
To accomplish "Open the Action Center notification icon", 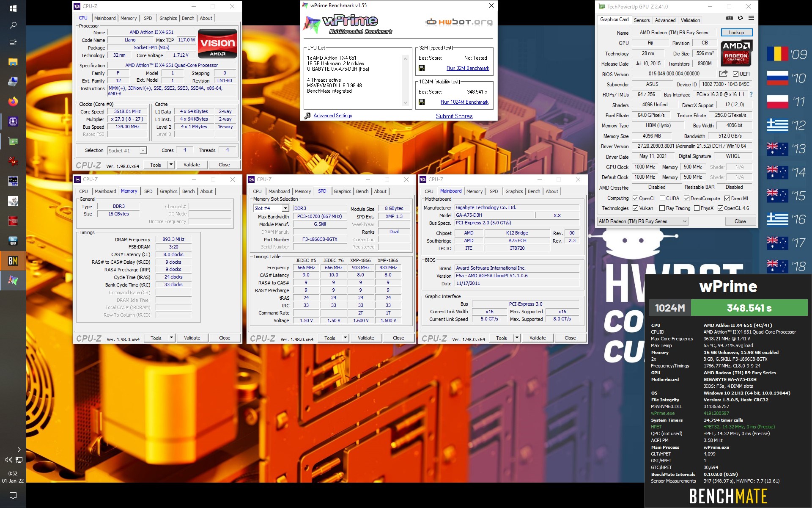I will tap(13, 495).
